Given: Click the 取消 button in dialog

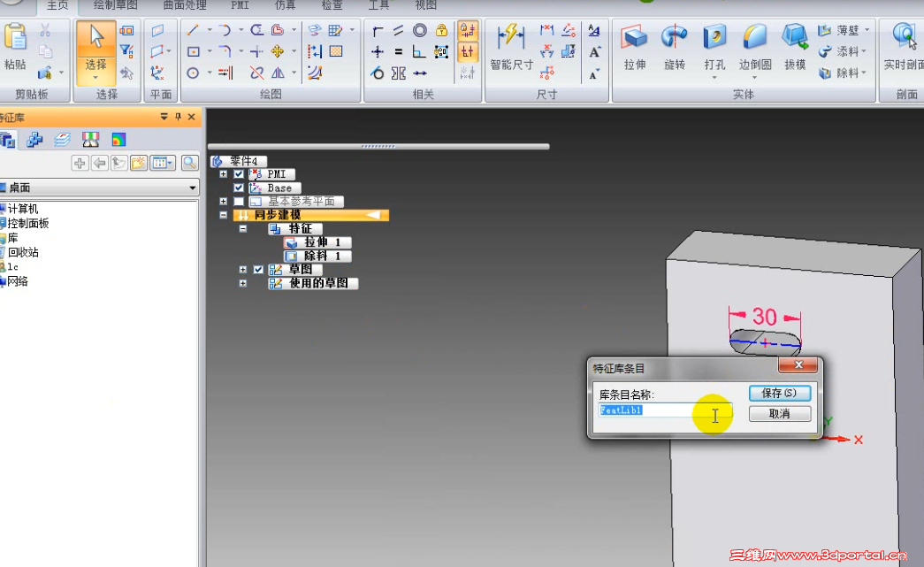Looking at the screenshot, I should (780, 414).
